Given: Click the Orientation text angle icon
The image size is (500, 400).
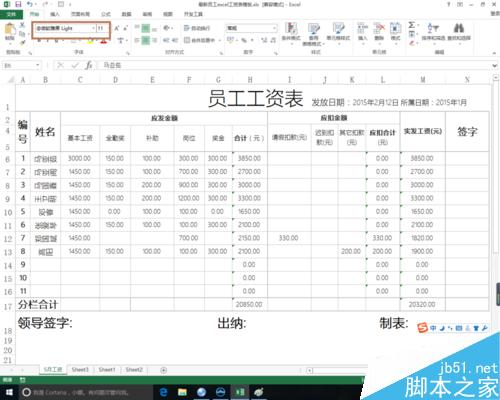Looking at the screenshot, I should point(167,28).
